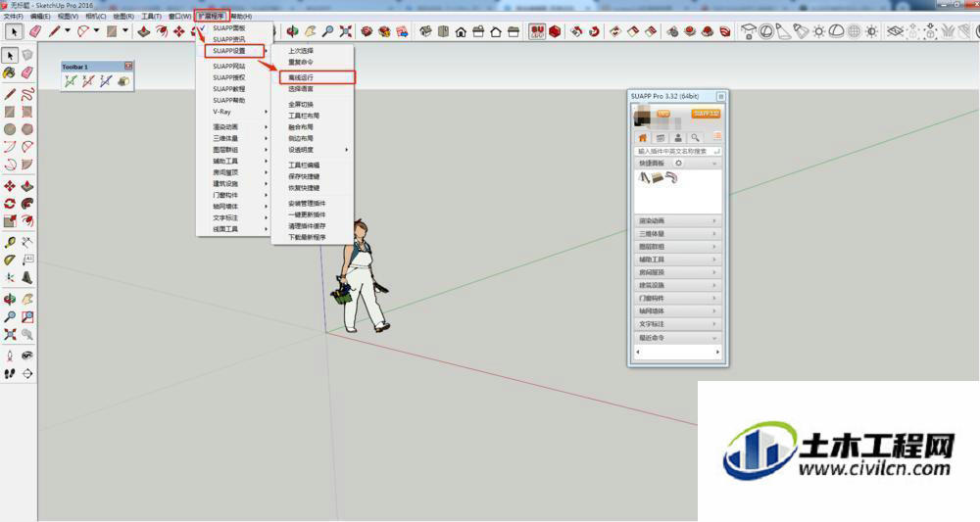Pick the Eraser tool in top toolbar
The width and height of the screenshot is (980, 522).
pyautogui.click(x=35, y=31)
